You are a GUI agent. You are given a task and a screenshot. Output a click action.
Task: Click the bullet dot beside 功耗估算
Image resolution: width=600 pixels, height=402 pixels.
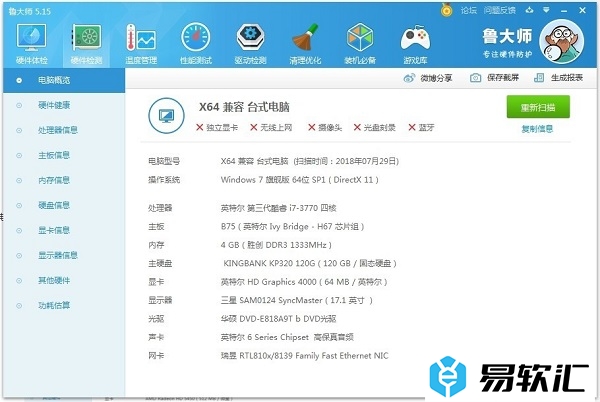click(19, 306)
